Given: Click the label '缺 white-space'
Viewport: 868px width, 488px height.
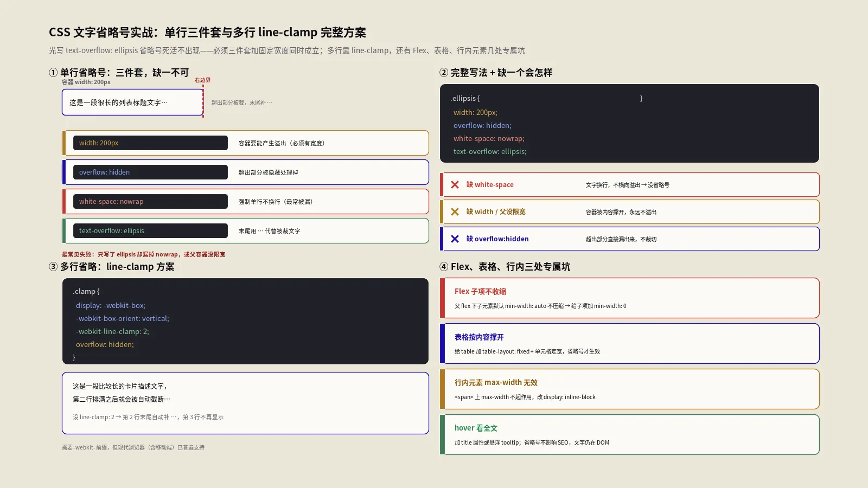Looking at the screenshot, I should 490,185.
